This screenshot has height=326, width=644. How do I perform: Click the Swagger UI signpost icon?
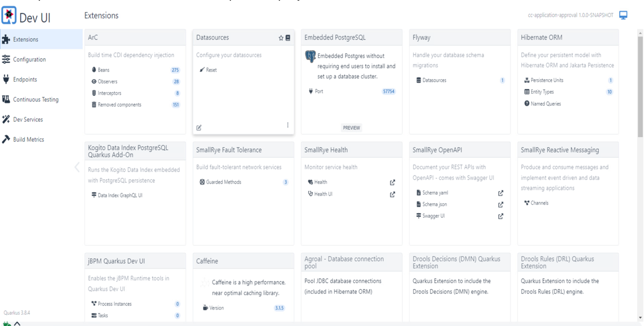tap(419, 216)
